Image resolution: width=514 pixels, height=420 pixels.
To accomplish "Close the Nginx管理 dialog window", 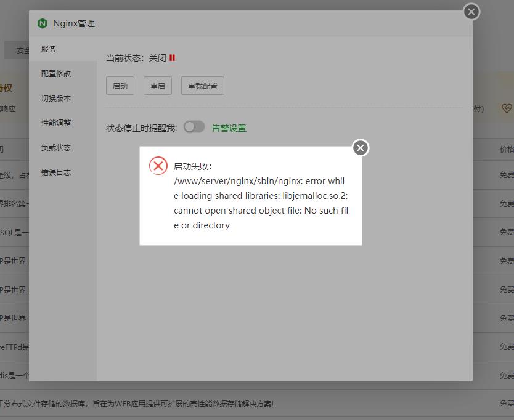I will click(471, 12).
